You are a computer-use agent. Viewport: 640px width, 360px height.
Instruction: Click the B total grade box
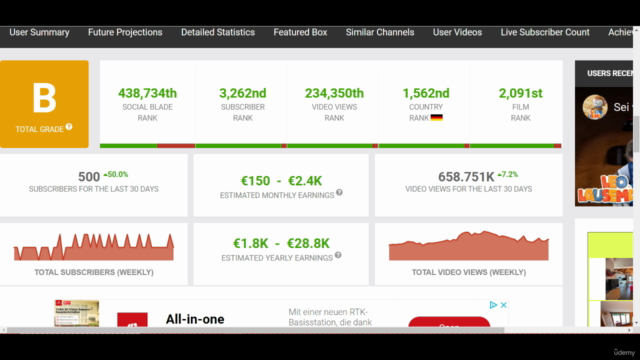point(44,104)
